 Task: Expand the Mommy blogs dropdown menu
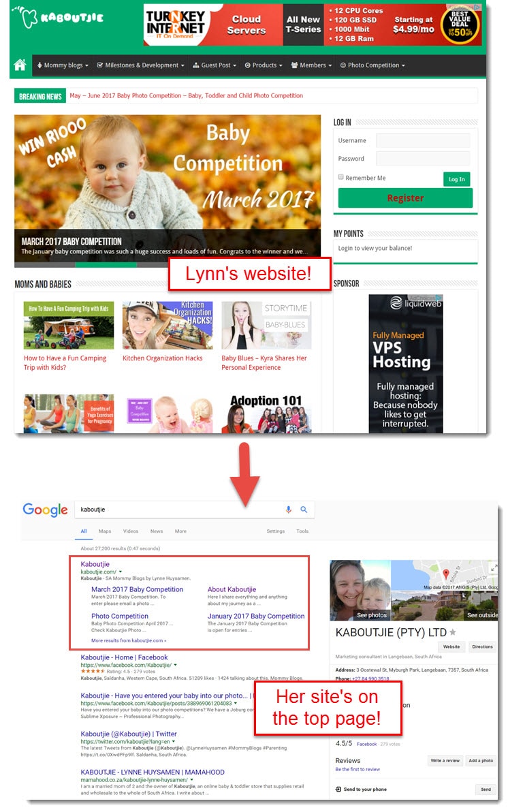(63, 65)
